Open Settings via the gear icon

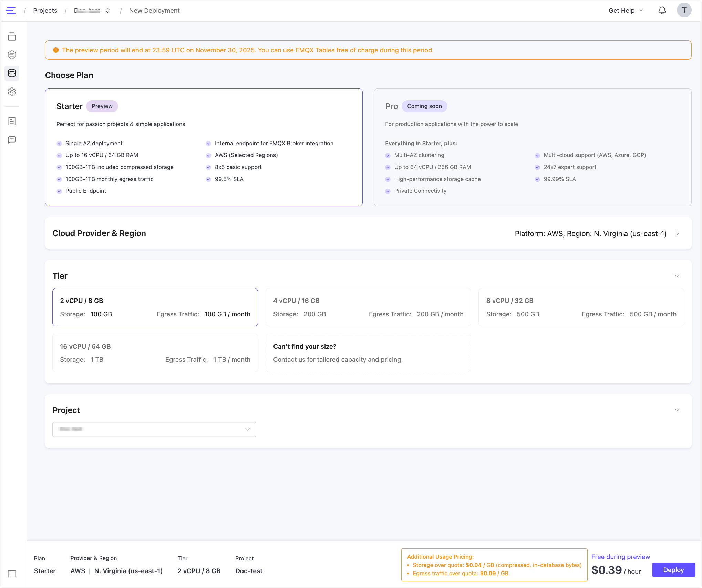point(12,92)
